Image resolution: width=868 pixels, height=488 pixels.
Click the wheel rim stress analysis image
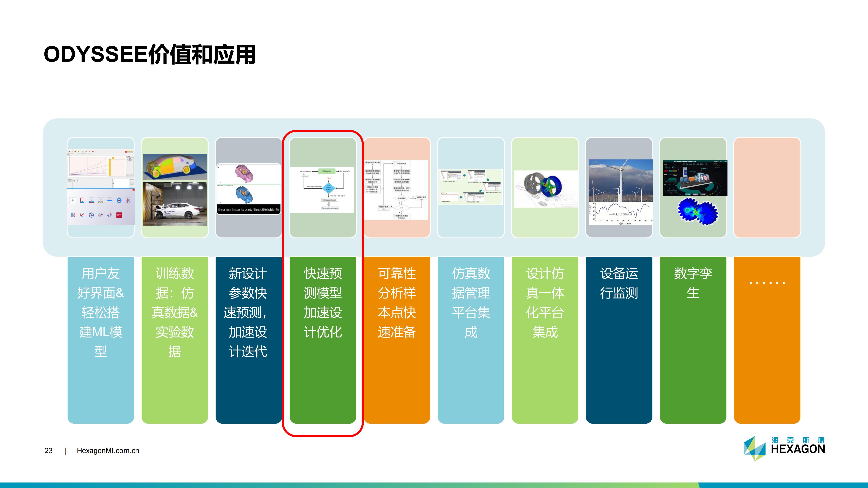tap(546, 189)
